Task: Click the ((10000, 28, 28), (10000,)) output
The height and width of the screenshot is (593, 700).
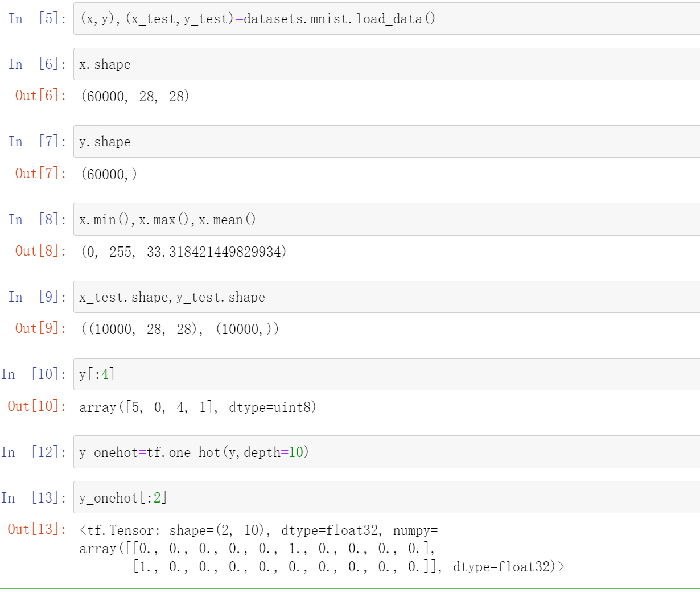Action: point(180,329)
